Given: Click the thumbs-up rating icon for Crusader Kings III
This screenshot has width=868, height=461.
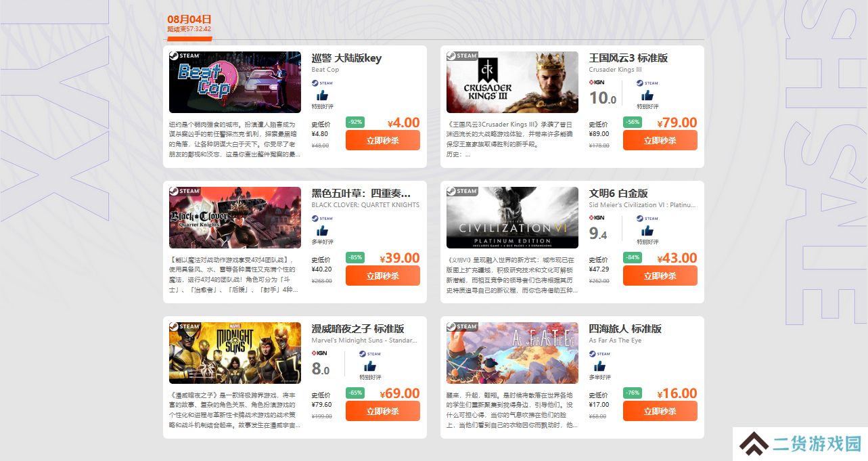Looking at the screenshot, I should 647,95.
